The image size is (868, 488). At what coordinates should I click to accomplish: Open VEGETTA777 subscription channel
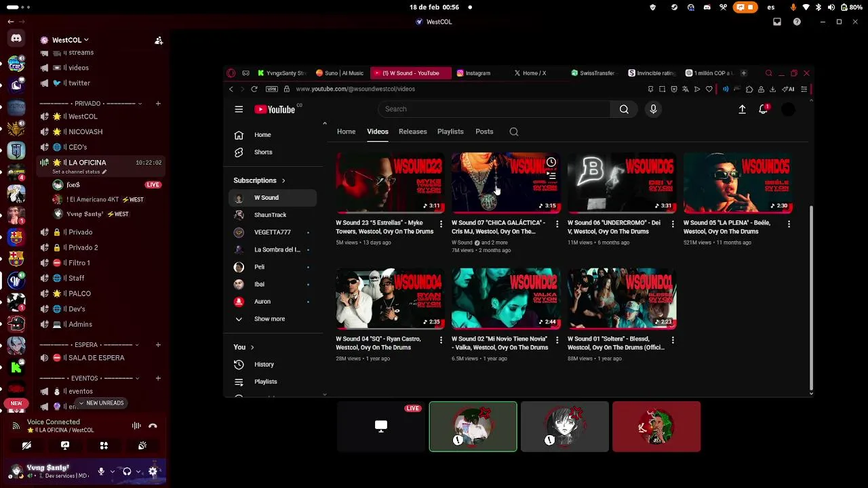pyautogui.click(x=274, y=232)
